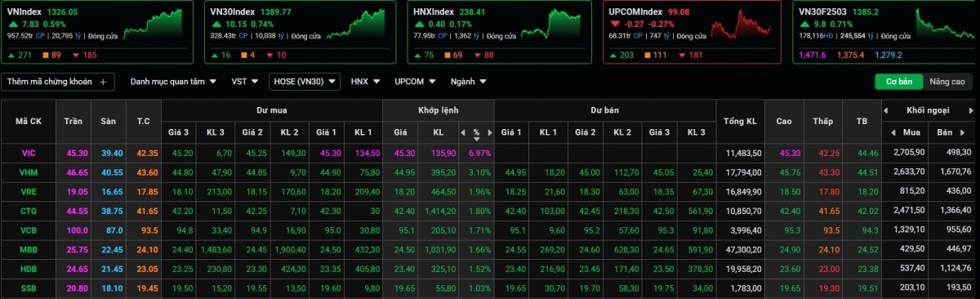This screenshot has width=980, height=299.
Task: Open stock symbol MBB
Action: click(29, 249)
